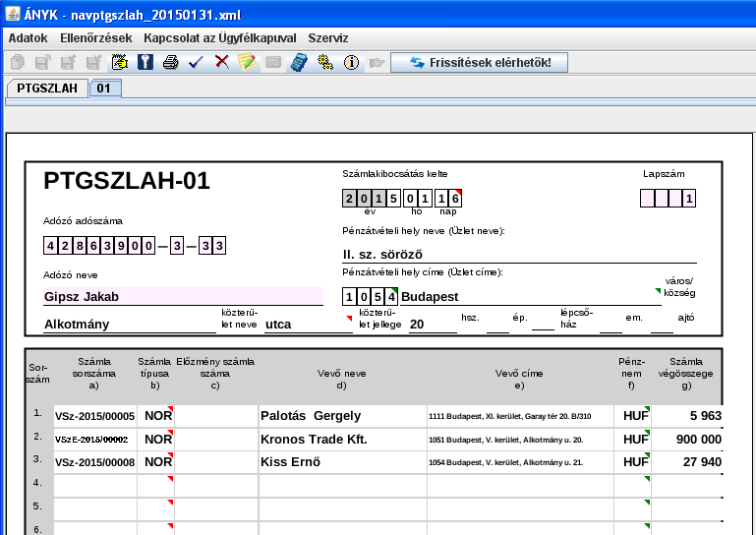Click the greyed pointing-hand toolbar icon
The width and height of the screenshot is (756, 535).
tap(377, 63)
